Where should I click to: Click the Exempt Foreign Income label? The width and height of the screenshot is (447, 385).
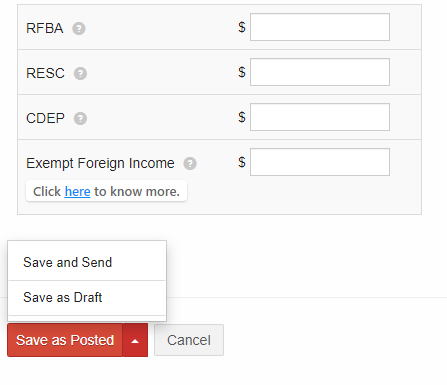[100, 163]
